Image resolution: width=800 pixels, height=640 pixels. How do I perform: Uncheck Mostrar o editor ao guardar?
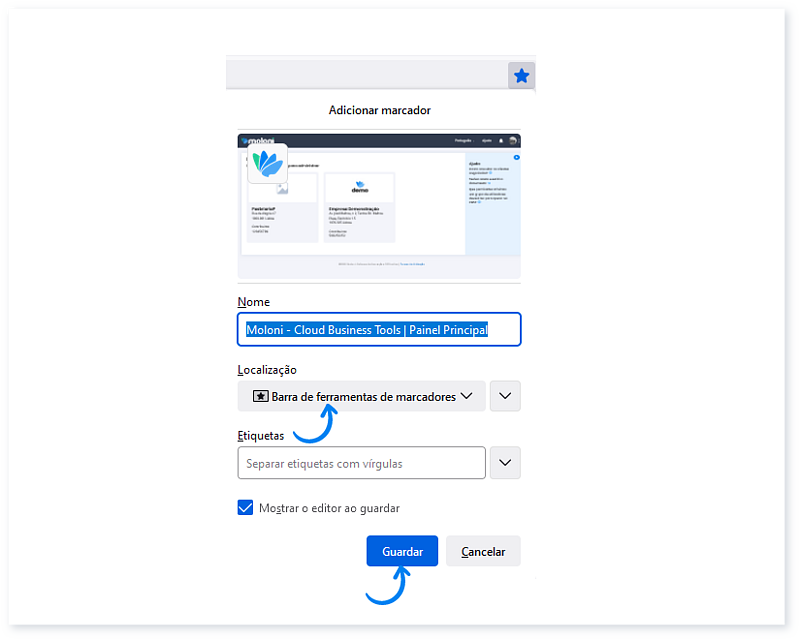[245, 508]
